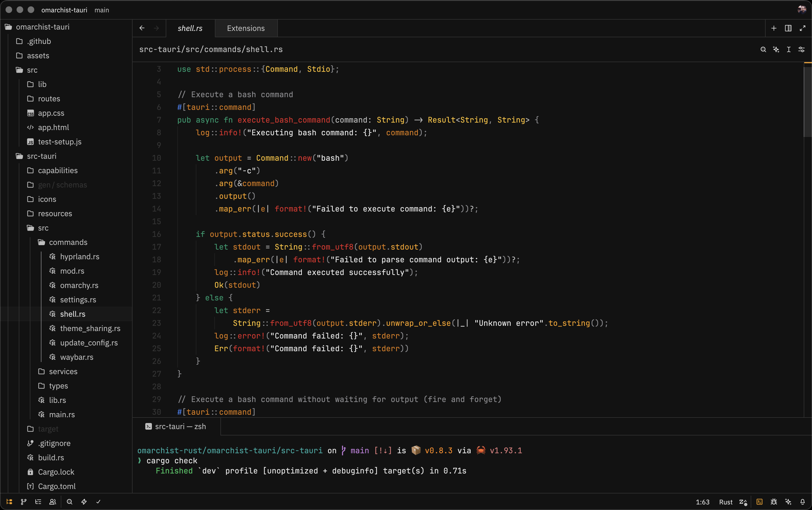Toggle the terminal panel icon

point(760,501)
